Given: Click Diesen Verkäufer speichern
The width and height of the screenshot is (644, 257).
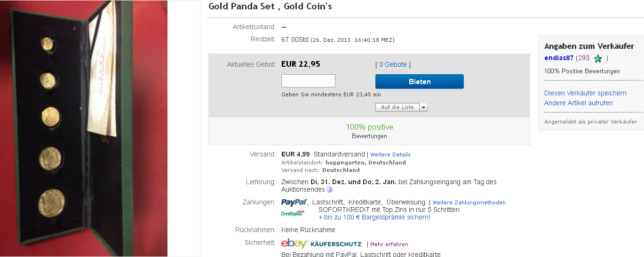Looking at the screenshot, I should click(x=585, y=93).
